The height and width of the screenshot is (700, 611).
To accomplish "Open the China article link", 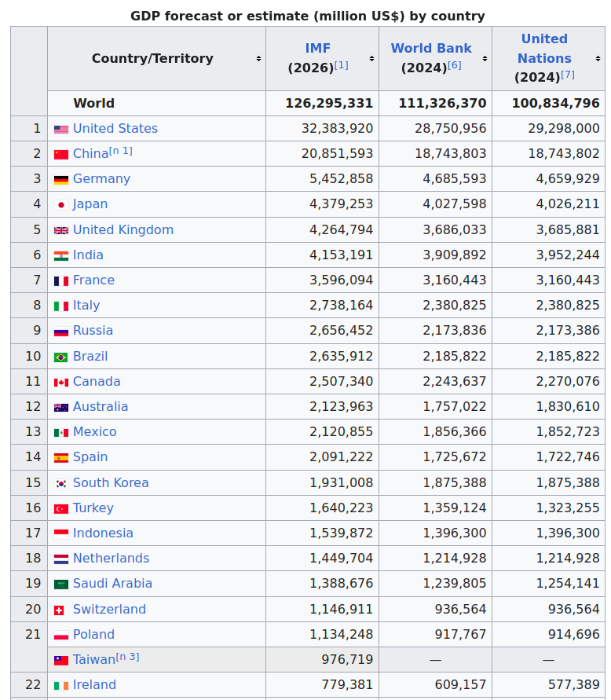I will click(90, 153).
